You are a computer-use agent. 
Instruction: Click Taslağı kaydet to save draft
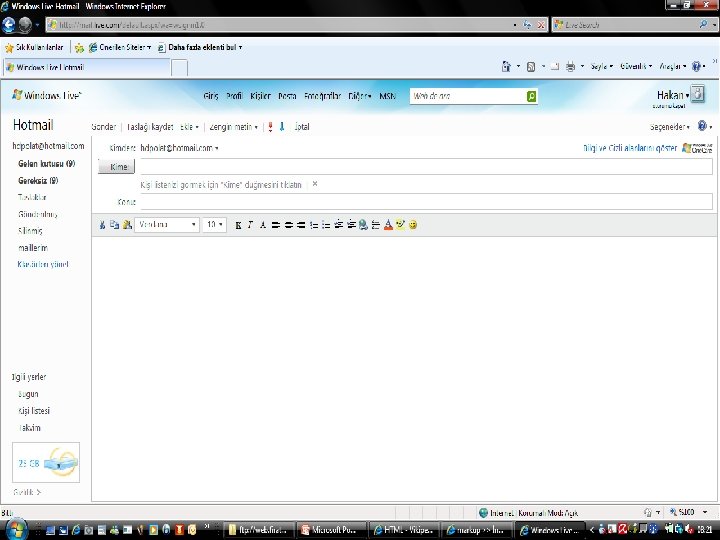(150, 127)
